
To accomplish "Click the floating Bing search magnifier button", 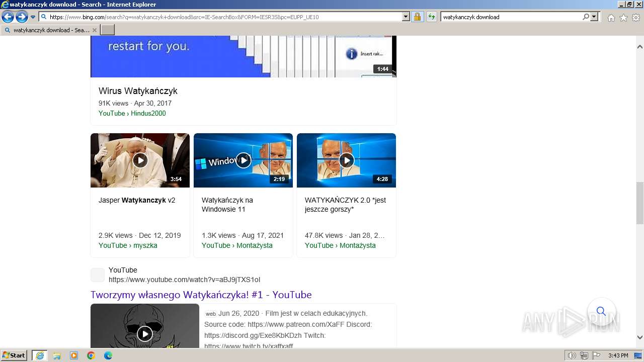I will tap(601, 311).
